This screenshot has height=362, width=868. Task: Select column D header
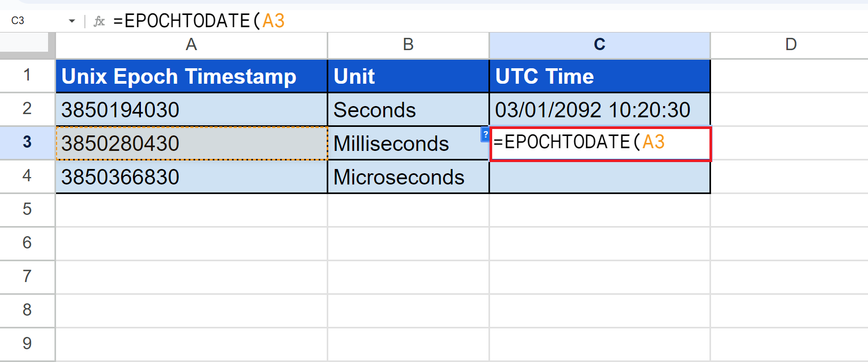[x=791, y=45]
